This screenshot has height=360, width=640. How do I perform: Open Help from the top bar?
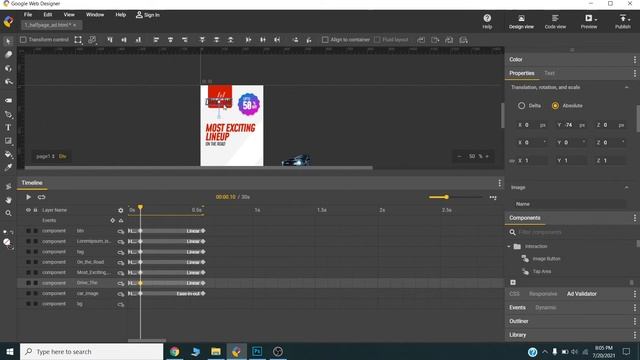[x=487, y=21]
